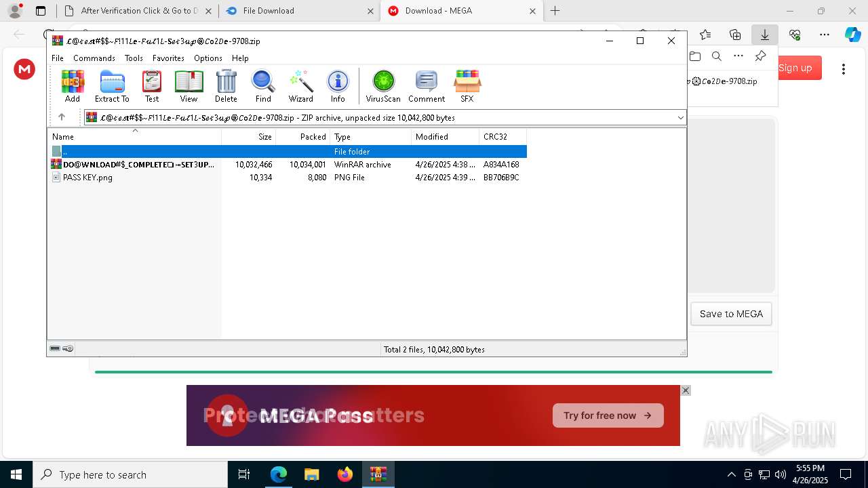The image size is (868, 488).
Task: Sort by Packed column header
Action: (x=303, y=136)
